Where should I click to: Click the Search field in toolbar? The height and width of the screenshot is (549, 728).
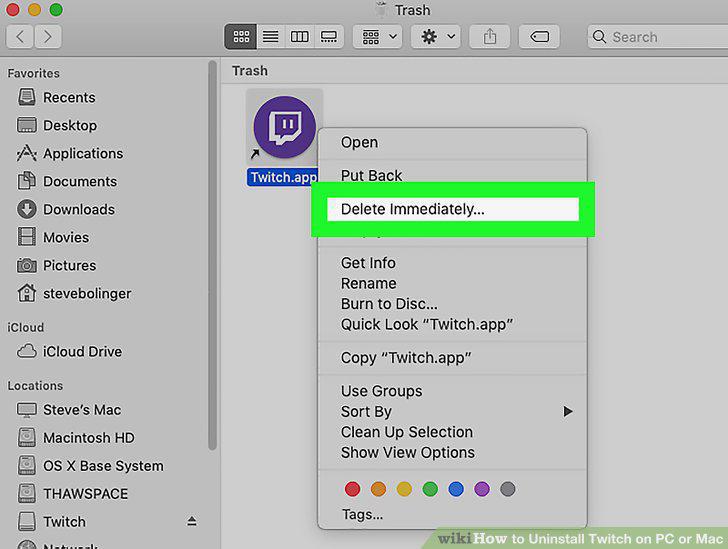[x=657, y=37]
